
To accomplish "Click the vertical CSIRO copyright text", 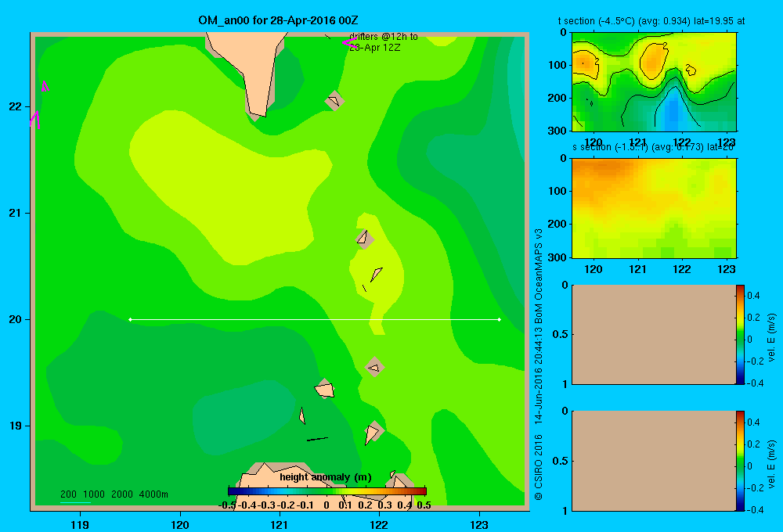I will click(x=539, y=365).
